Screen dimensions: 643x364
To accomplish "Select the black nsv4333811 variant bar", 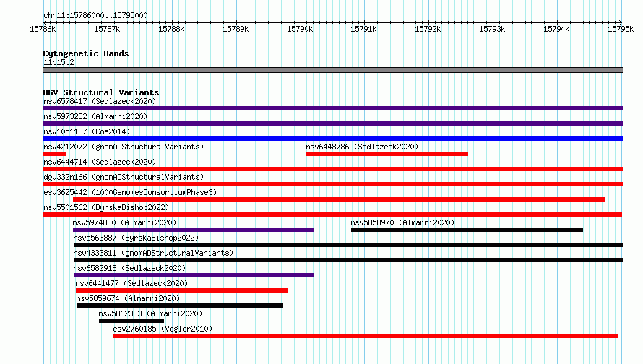I will click(348, 260).
